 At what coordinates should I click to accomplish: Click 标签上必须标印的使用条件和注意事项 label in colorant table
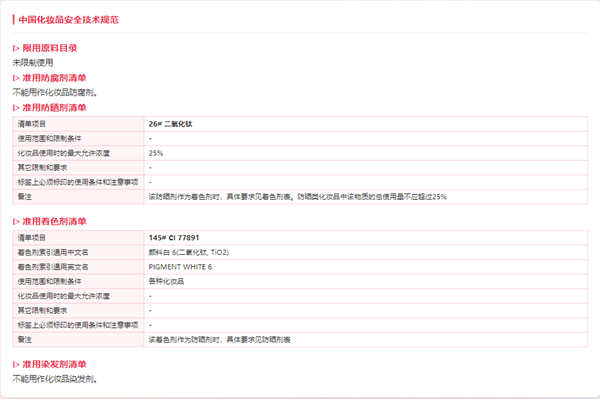click(78, 325)
